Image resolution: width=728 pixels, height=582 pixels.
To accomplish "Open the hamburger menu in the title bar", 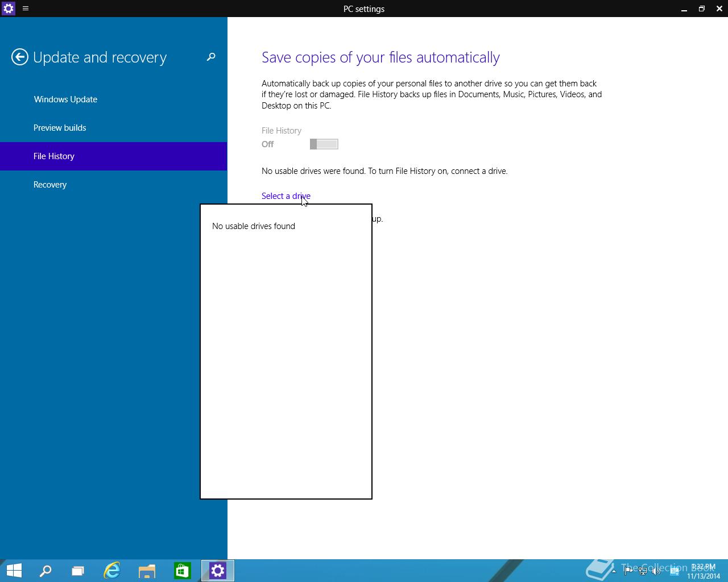I will 26,9.
